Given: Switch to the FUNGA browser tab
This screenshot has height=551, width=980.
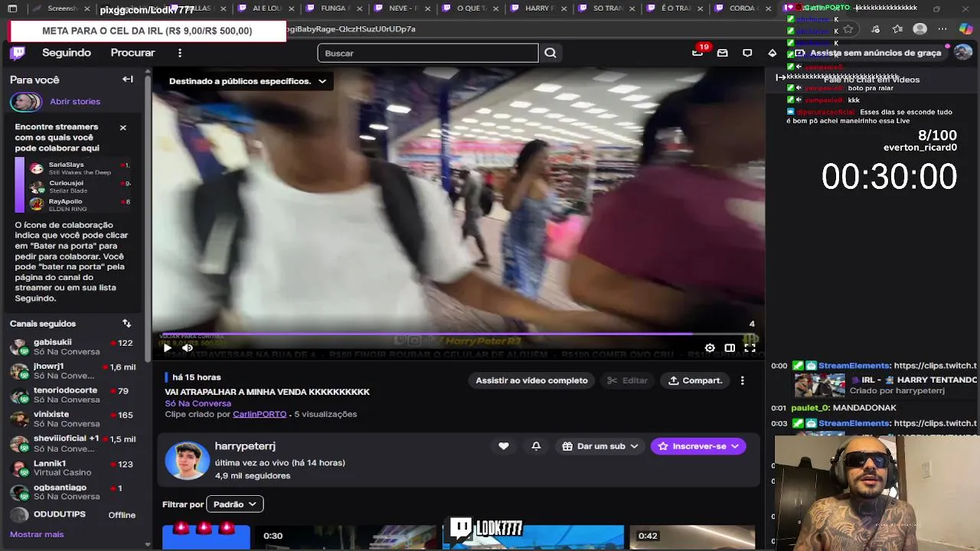Looking at the screenshot, I should 333,8.
